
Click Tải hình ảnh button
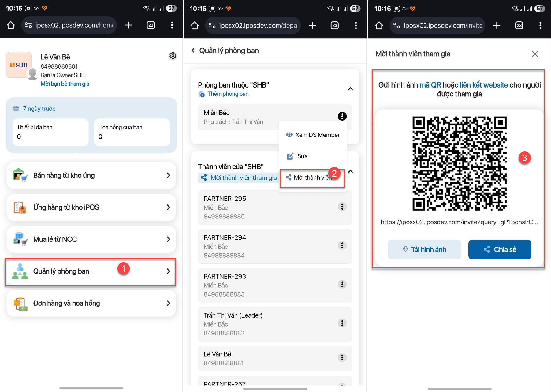coord(424,250)
